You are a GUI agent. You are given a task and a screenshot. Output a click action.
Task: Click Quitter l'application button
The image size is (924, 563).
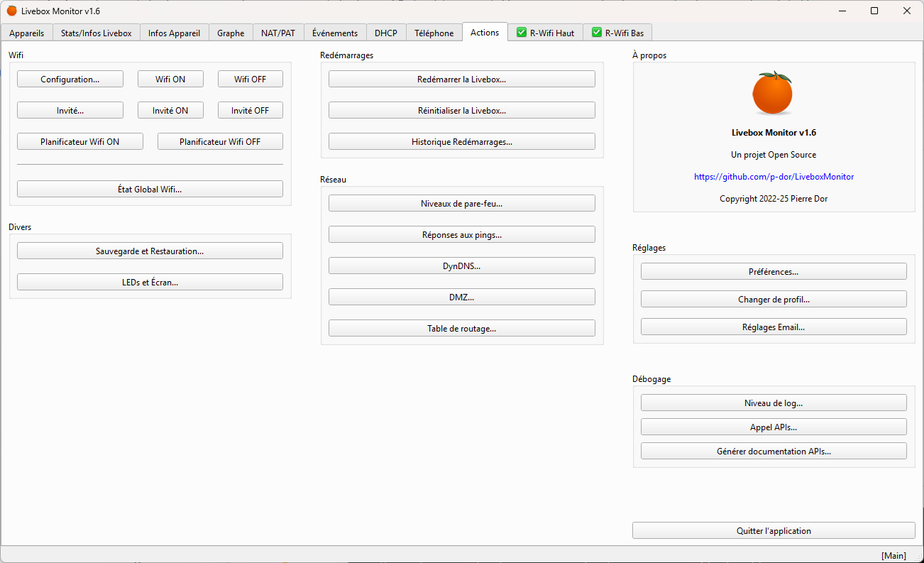click(x=774, y=530)
